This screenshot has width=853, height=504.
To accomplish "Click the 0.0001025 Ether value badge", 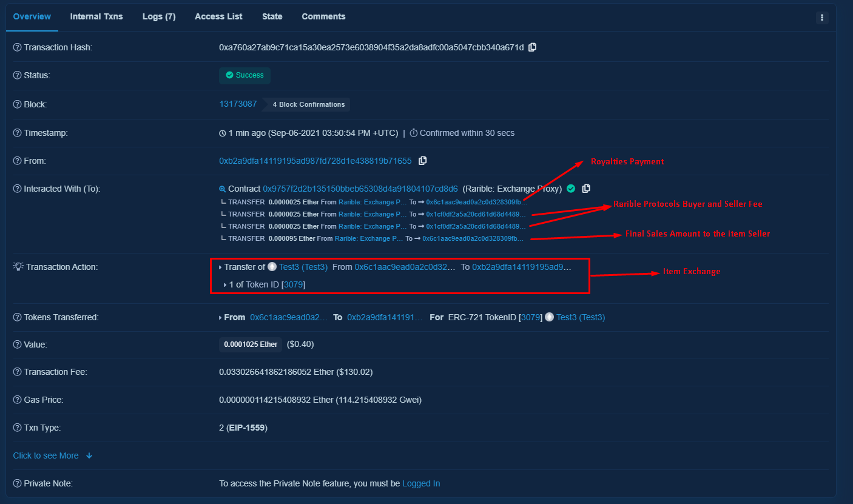I will pyautogui.click(x=251, y=344).
